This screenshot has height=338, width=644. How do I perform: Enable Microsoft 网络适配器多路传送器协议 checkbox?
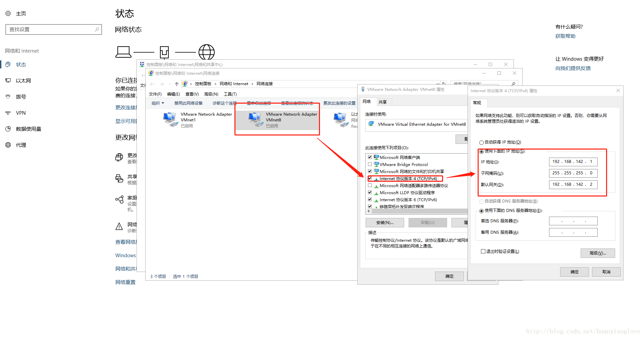pos(370,185)
